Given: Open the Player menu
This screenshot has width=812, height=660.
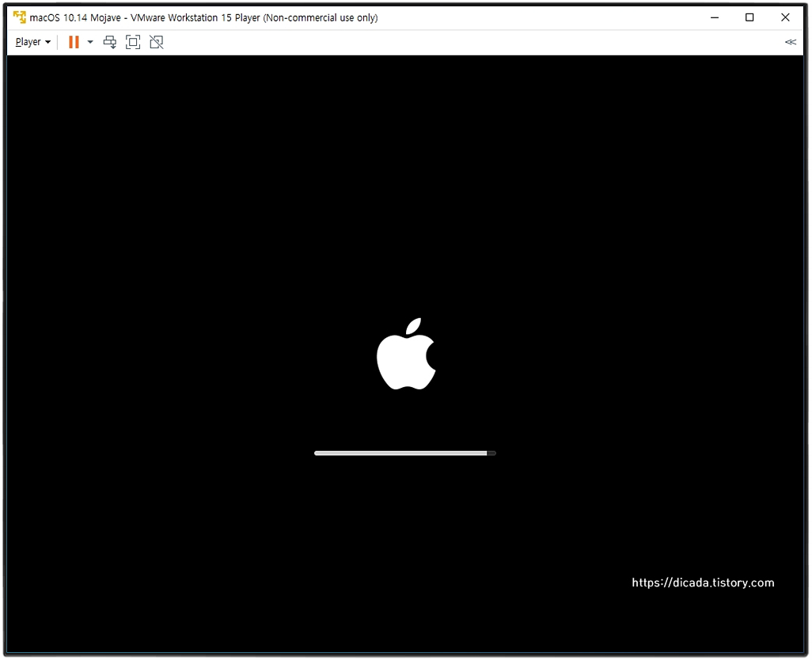Looking at the screenshot, I should [x=32, y=42].
